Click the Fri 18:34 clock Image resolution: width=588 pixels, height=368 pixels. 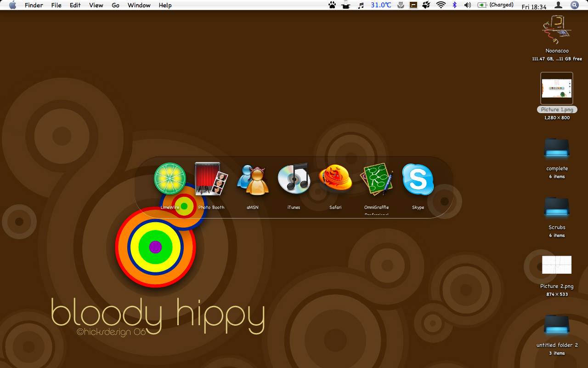tap(534, 7)
